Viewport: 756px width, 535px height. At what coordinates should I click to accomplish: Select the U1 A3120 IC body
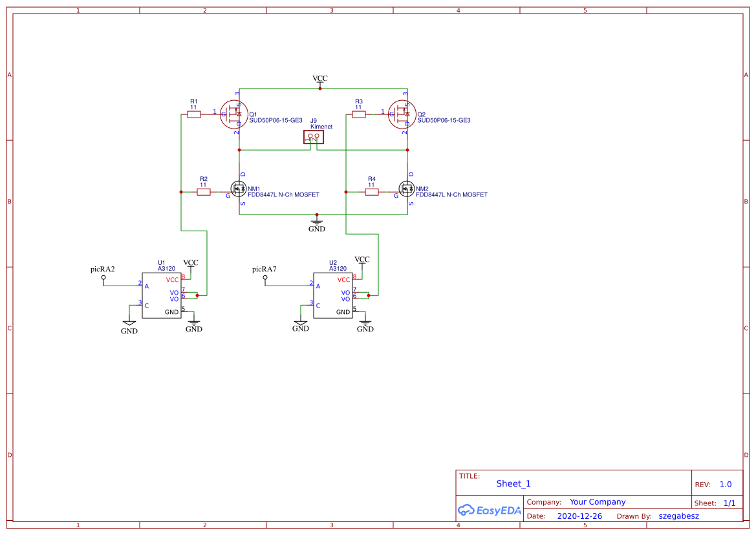162,295
